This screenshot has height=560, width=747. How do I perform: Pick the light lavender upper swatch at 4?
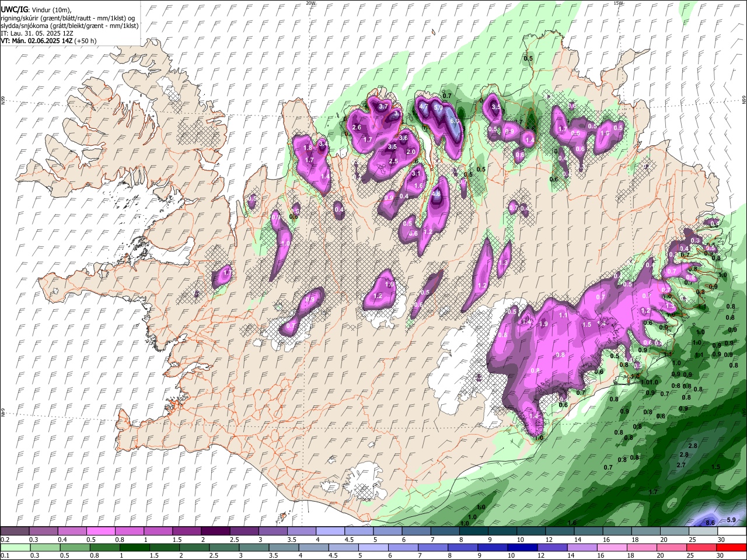click(330, 531)
